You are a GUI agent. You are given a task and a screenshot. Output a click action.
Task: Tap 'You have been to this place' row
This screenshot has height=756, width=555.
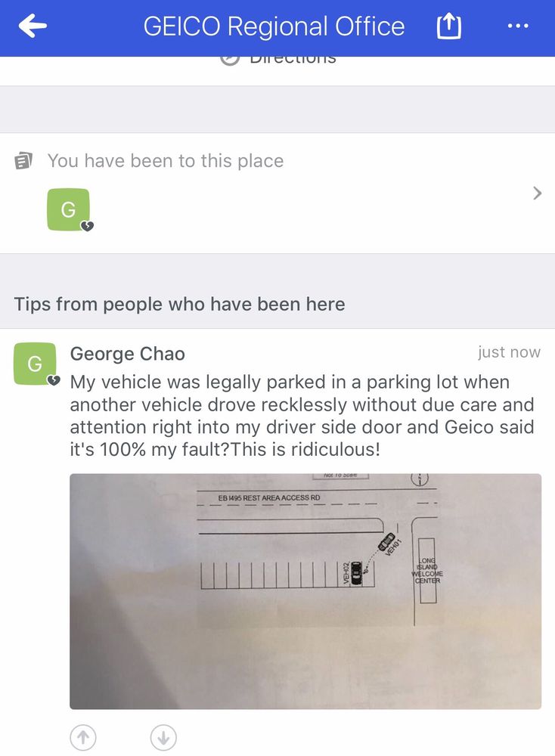[x=166, y=160]
